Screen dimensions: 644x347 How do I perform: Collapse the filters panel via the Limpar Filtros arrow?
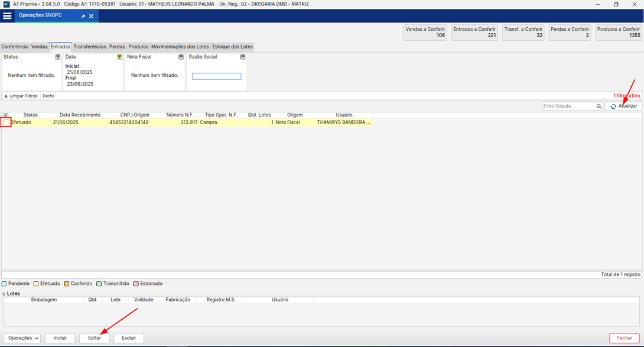point(6,96)
